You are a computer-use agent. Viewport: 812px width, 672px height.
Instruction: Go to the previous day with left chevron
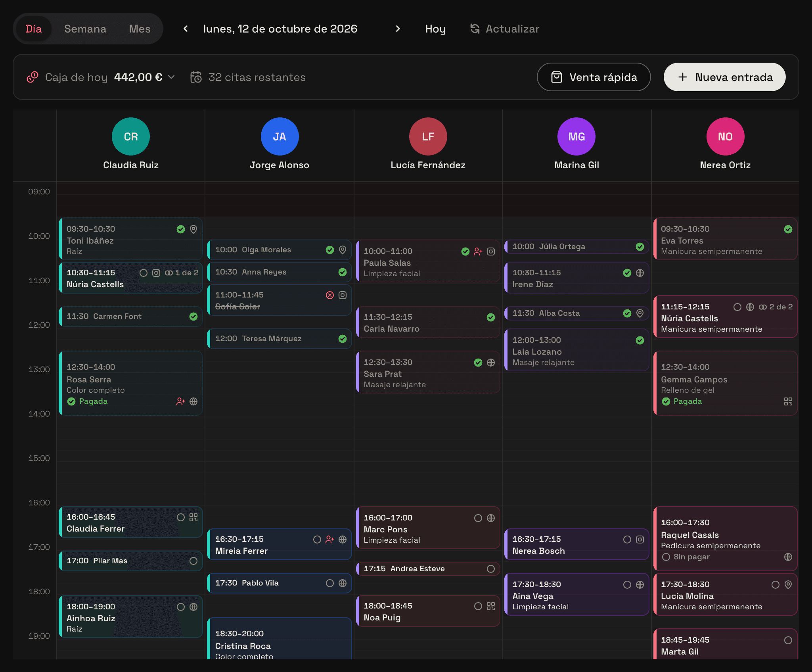(x=186, y=29)
